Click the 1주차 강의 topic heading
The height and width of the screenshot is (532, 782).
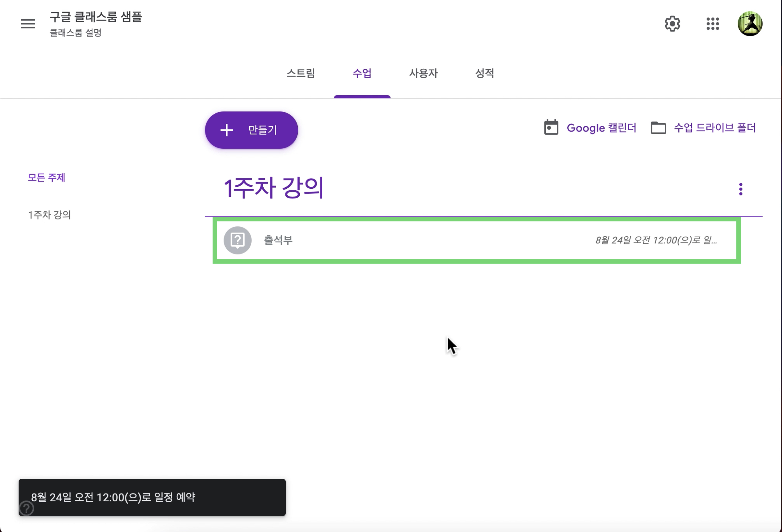click(274, 188)
